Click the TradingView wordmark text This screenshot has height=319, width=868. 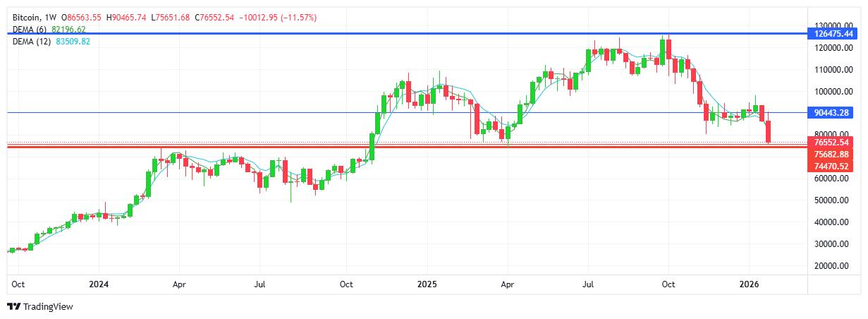tap(48, 307)
